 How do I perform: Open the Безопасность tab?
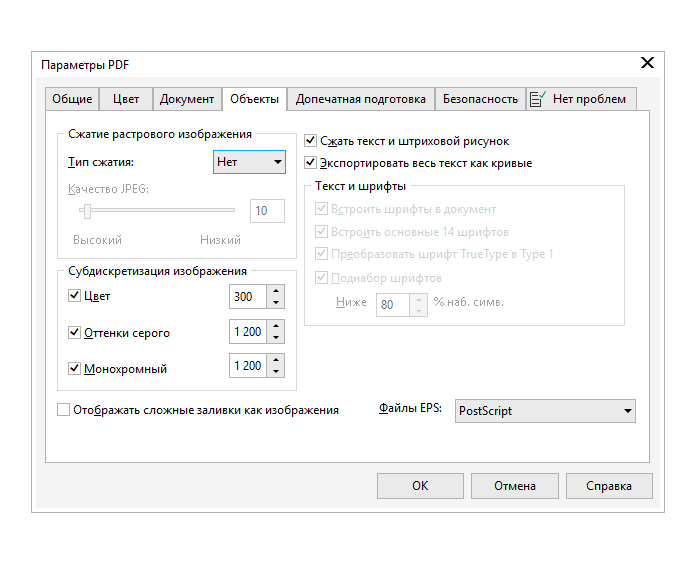coord(480,99)
